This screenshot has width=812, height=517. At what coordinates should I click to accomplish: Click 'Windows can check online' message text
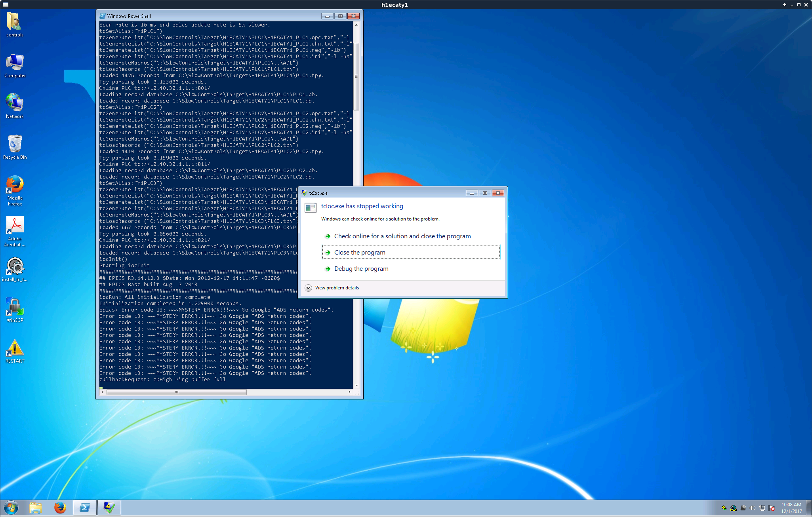click(380, 219)
